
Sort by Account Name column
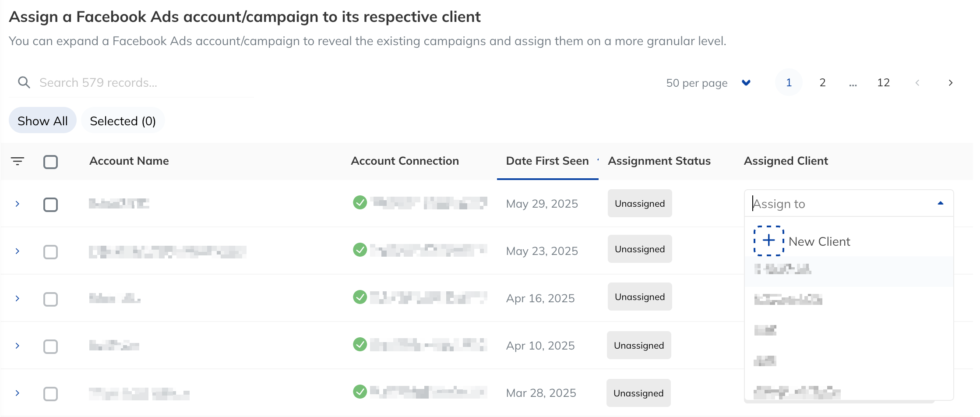(x=129, y=161)
